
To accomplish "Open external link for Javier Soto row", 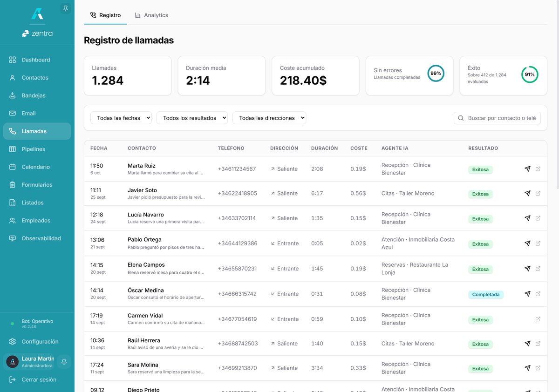I will 538,193.
